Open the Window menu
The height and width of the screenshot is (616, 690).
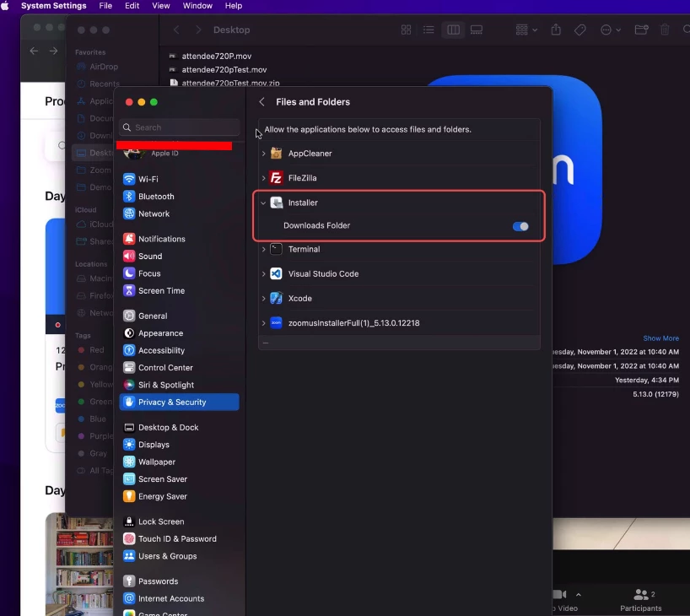click(x=197, y=6)
